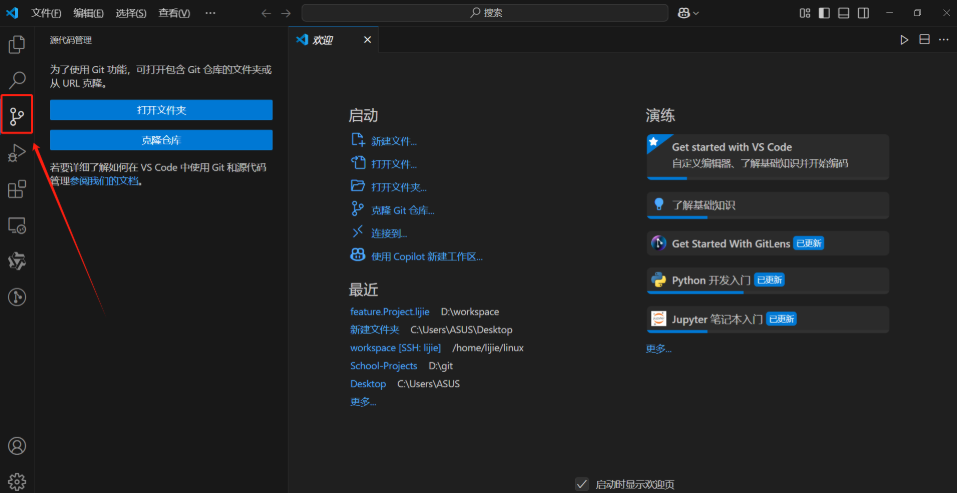The image size is (957, 493).
Task: Click the Python logo icon
Action: [658, 280]
